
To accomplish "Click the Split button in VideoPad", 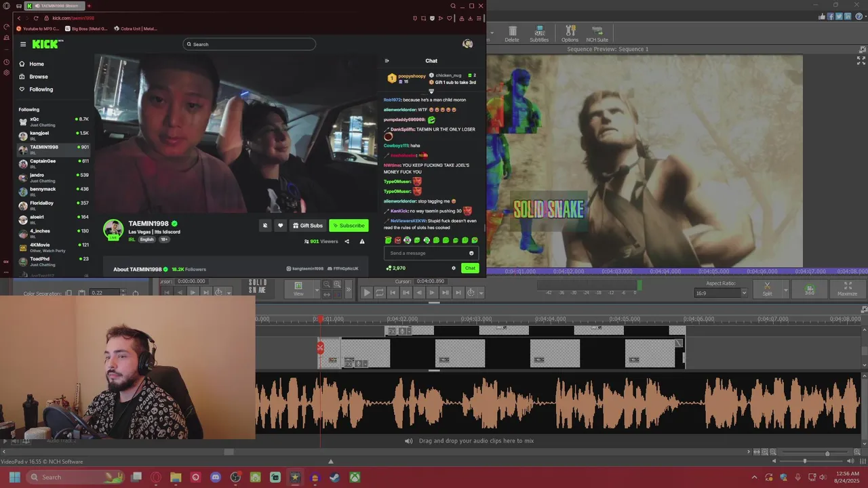I will pos(767,289).
